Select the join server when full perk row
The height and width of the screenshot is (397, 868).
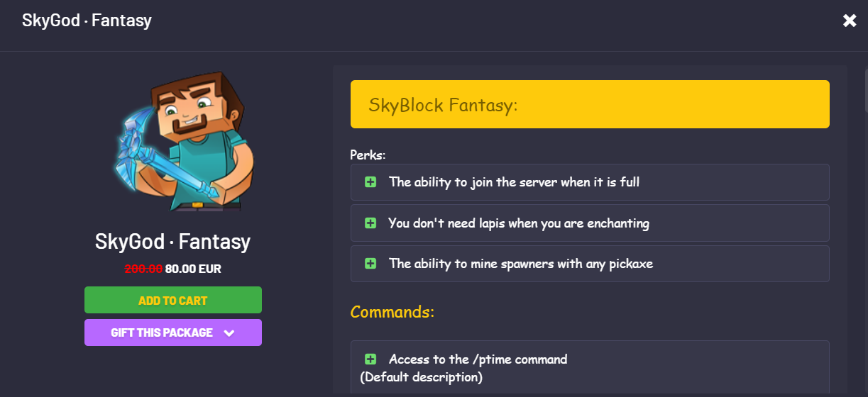coord(590,182)
